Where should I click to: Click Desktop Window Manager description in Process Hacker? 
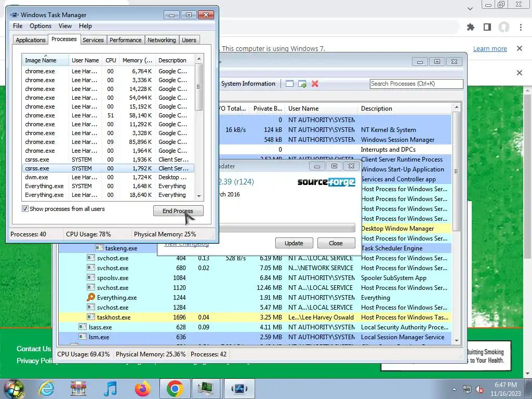[x=397, y=229]
